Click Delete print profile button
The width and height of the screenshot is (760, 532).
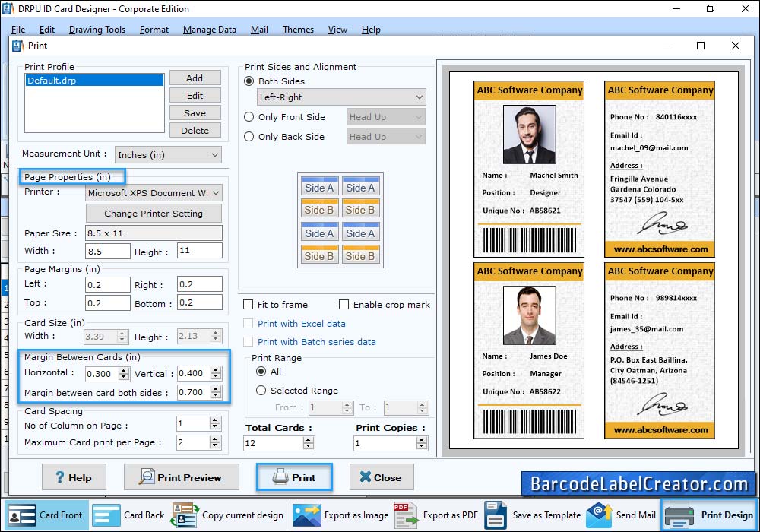(195, 130)
